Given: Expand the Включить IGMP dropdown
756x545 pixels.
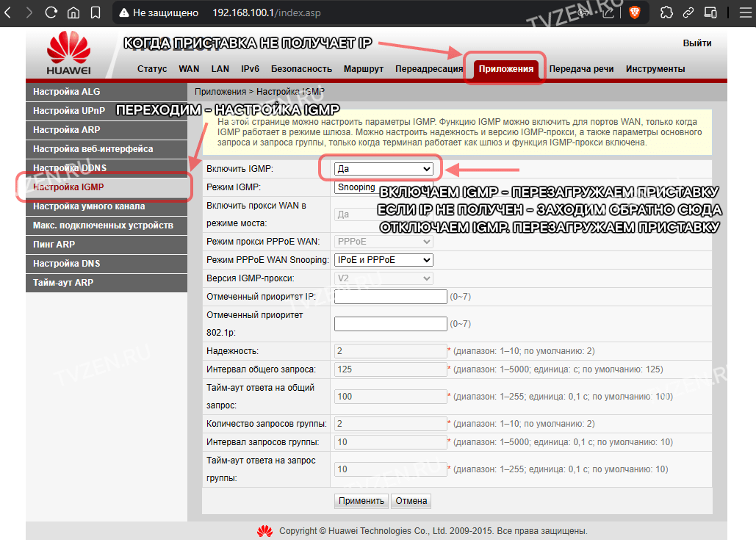Looking at the screenshot, I should (384, 169).
